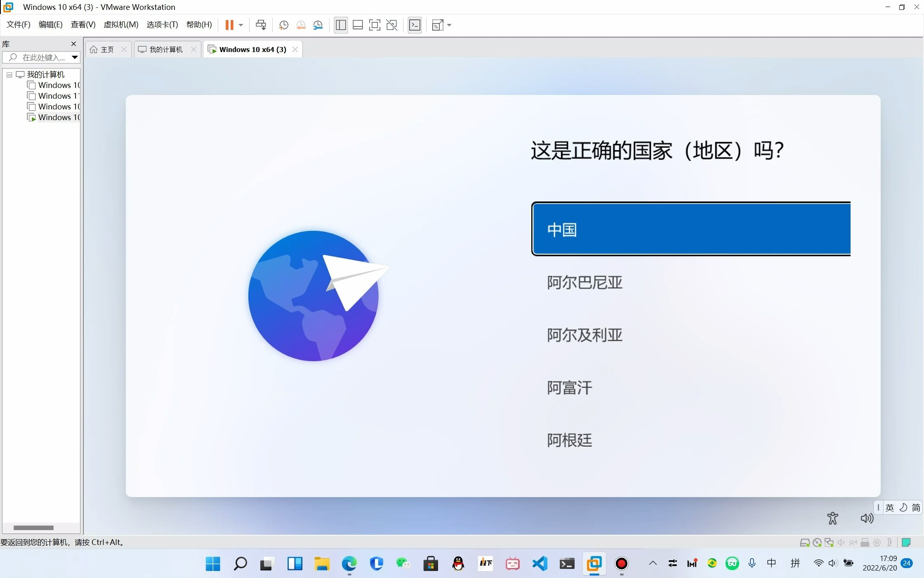Collapse the 我的计算机 tree node

(x=9, y=75)
